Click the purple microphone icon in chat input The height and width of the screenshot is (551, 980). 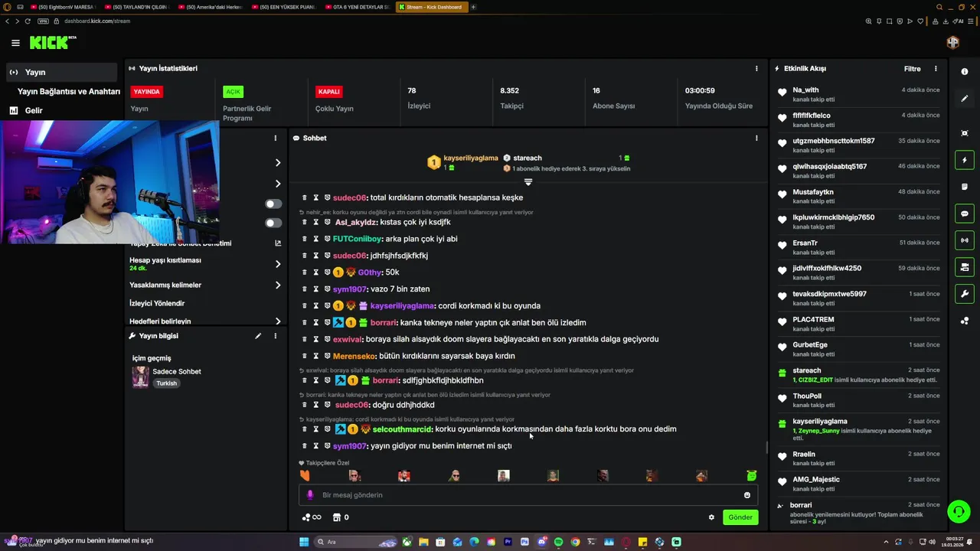click(310, 495)
